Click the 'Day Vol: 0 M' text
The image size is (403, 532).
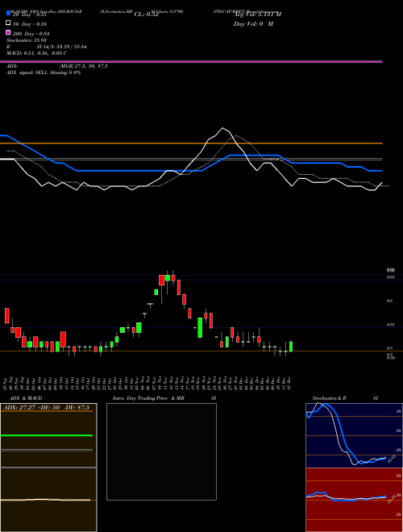click(253, 23)
